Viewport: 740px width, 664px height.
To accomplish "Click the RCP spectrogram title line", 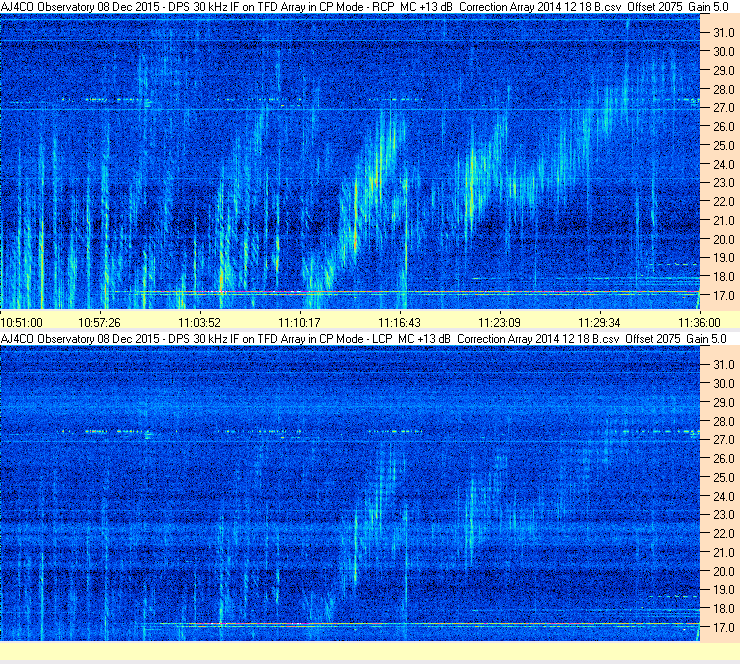I will [x=364, y=7].
